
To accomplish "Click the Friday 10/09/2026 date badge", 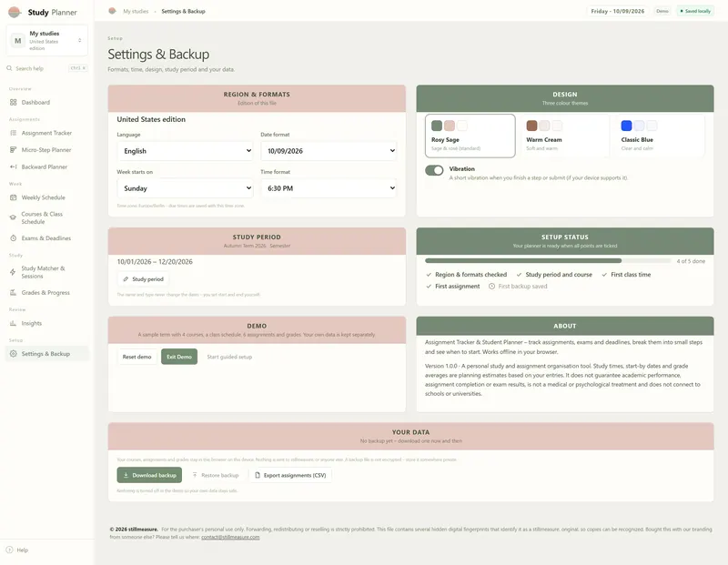I will pos(618,11).
